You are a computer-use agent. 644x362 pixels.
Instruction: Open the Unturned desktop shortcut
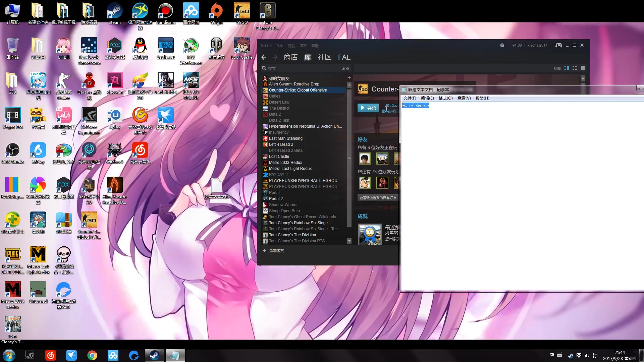(x=38, y=292)
